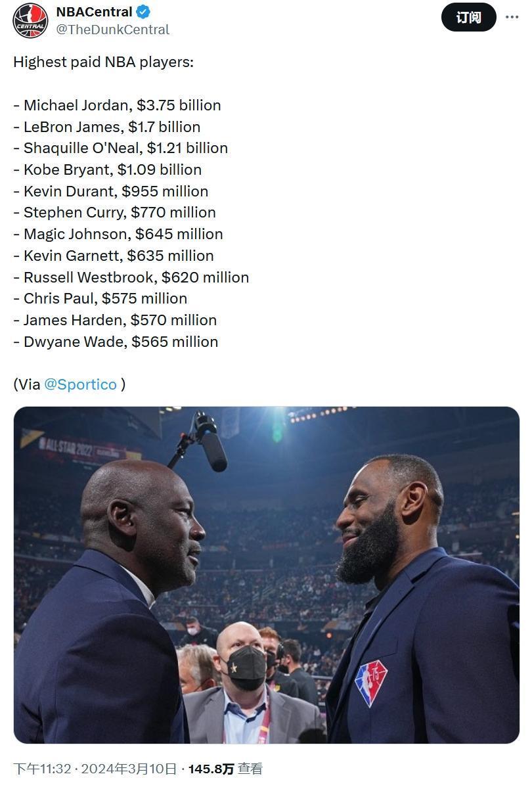
Task: Click the Michael Jordan $3.75 billion line
Action: [x=117, y=105]
